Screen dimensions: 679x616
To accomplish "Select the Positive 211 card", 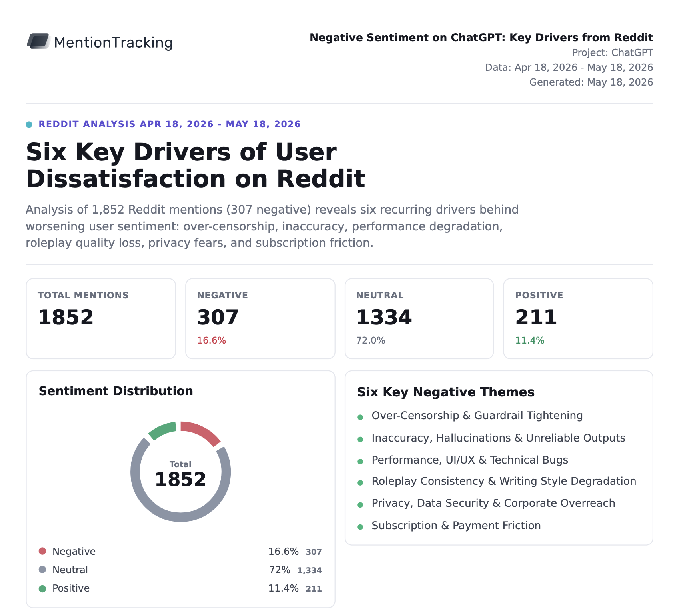I will point(578,319).
